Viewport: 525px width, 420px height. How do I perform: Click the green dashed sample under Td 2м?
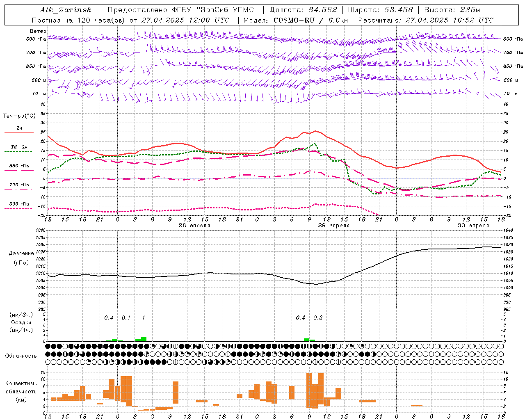tap(19, 151)
